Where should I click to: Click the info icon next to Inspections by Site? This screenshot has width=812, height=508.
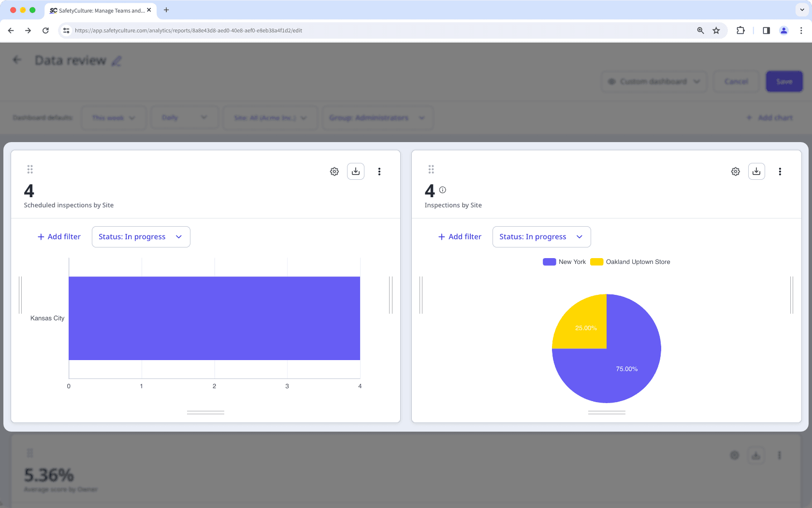(x=443, y=189)
